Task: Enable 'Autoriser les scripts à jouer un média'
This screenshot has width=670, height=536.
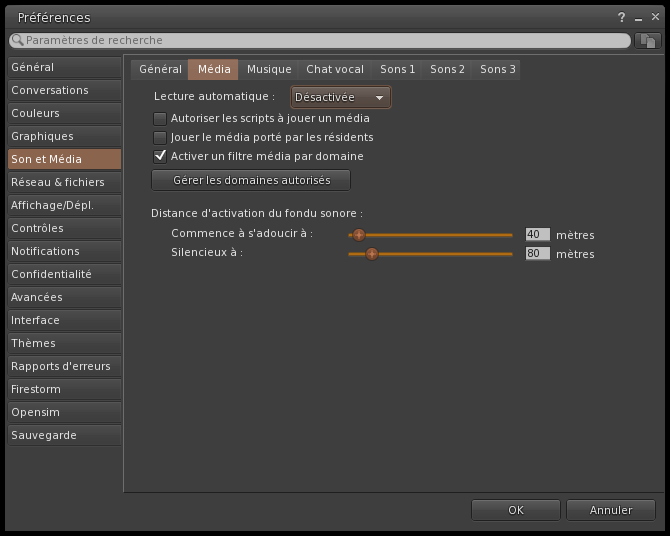Action: 160,118
